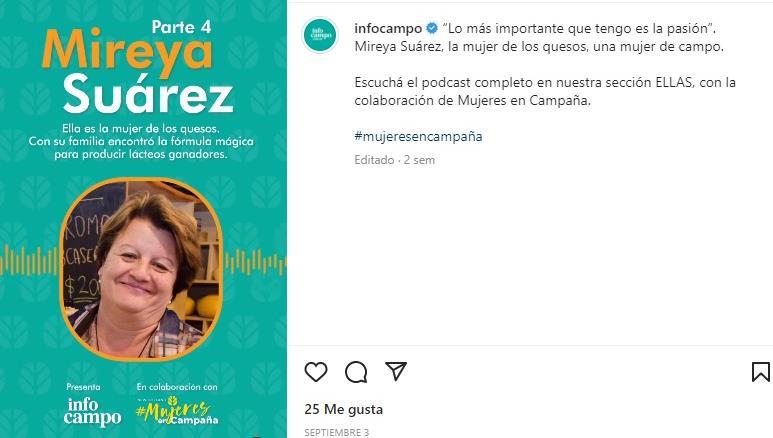Click the audio waveform left of the portrait
This screenshot has height=438, width=773.
pos(30,261)
